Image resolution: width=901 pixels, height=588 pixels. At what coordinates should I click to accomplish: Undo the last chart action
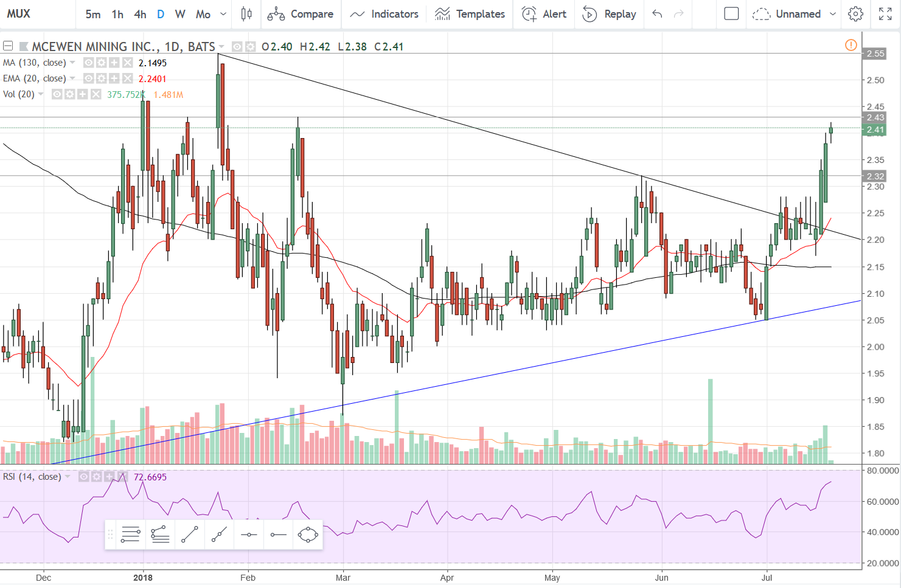tap(657, 14)
